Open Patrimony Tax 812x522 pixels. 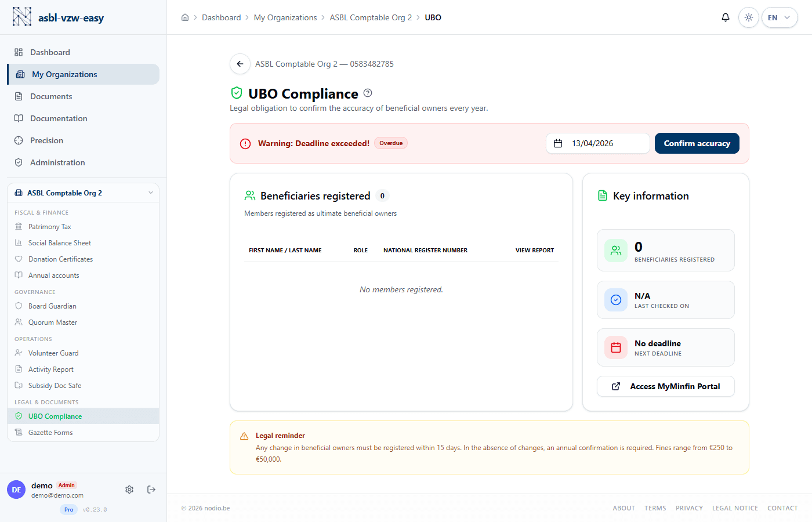(83, 227)
